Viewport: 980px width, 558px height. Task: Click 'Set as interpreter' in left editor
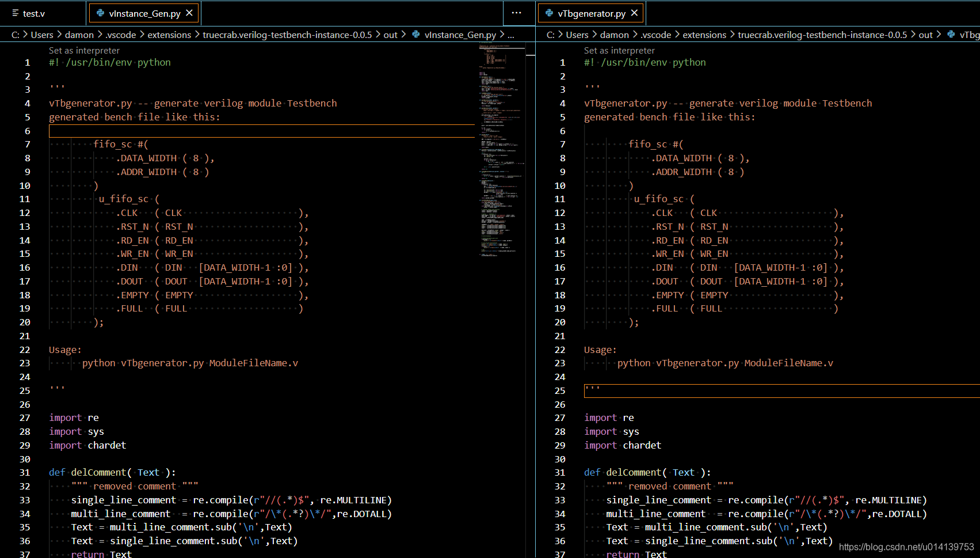coord(83,50)
